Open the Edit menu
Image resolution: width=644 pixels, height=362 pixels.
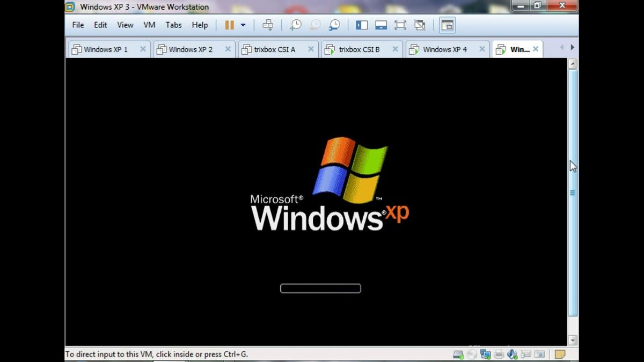coord(100,25)
